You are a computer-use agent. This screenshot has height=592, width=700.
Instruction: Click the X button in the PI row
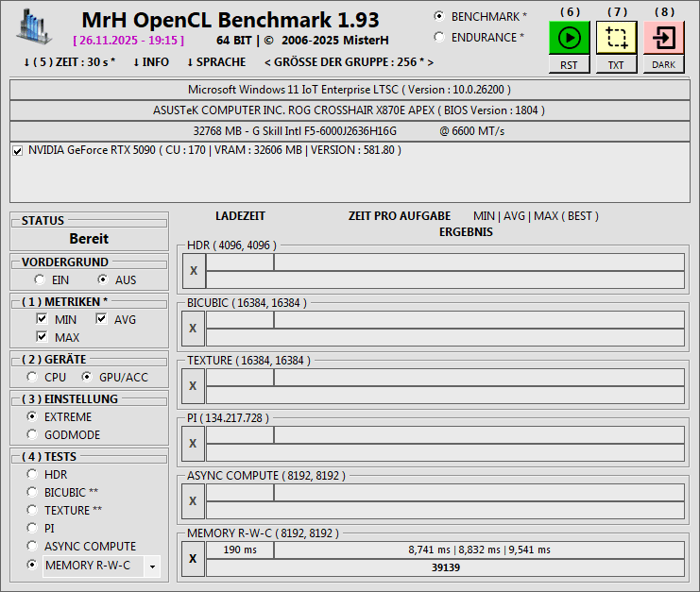click(193, 444)
